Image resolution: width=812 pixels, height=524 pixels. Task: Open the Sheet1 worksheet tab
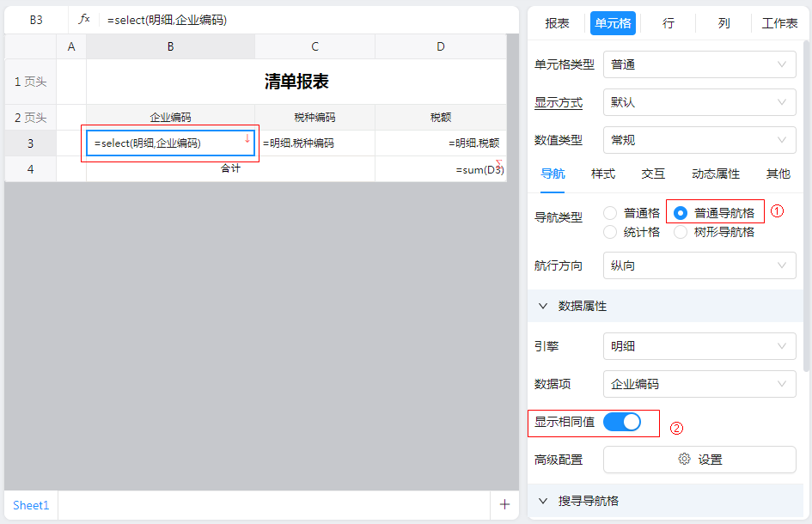(x=31, y=505)
